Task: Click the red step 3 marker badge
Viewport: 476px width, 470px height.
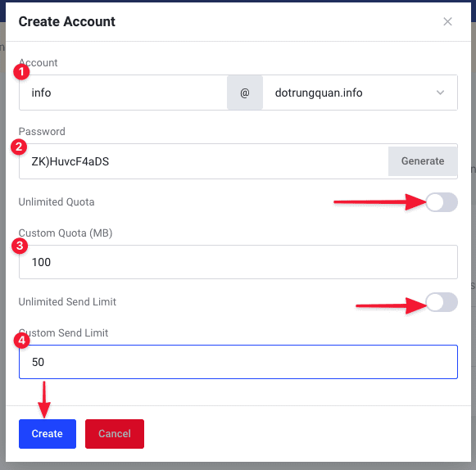Action: pos(20,246)
